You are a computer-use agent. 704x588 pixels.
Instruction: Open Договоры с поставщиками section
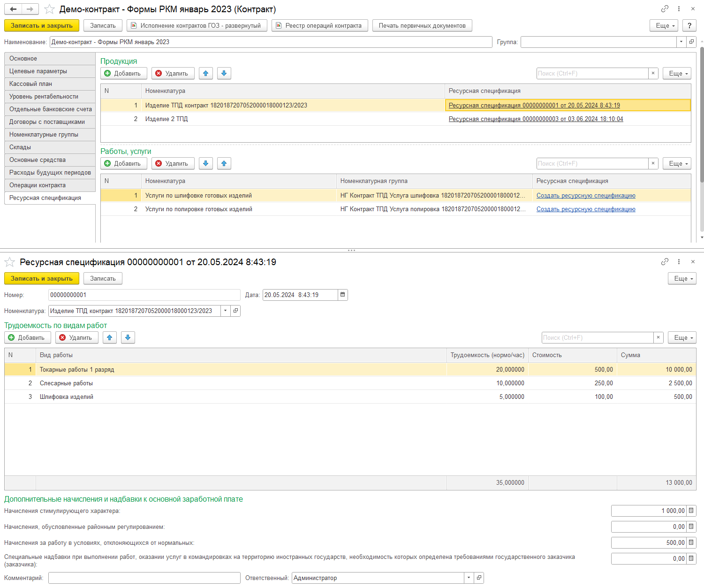tap(50, 122)
